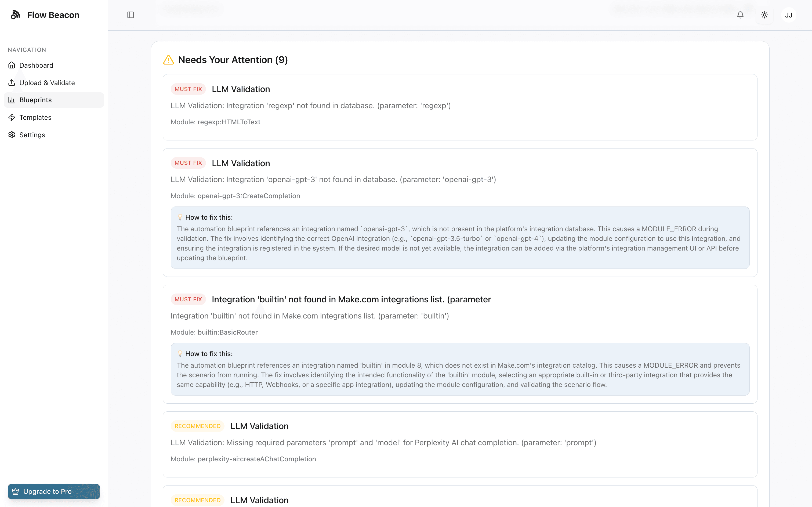The width and height of the screenshot is (812, 507).
Task: Toggle light/dark theme sun icon
Action: point(764,15)
